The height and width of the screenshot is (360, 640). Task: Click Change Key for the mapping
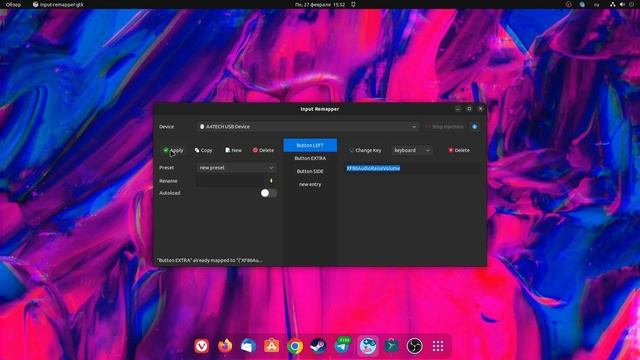click(365, 150)
